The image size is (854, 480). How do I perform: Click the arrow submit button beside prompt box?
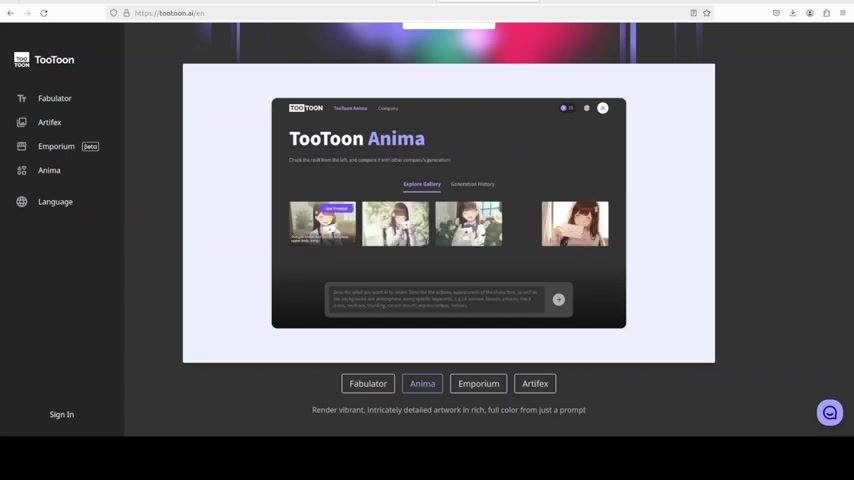pos(559,299)
